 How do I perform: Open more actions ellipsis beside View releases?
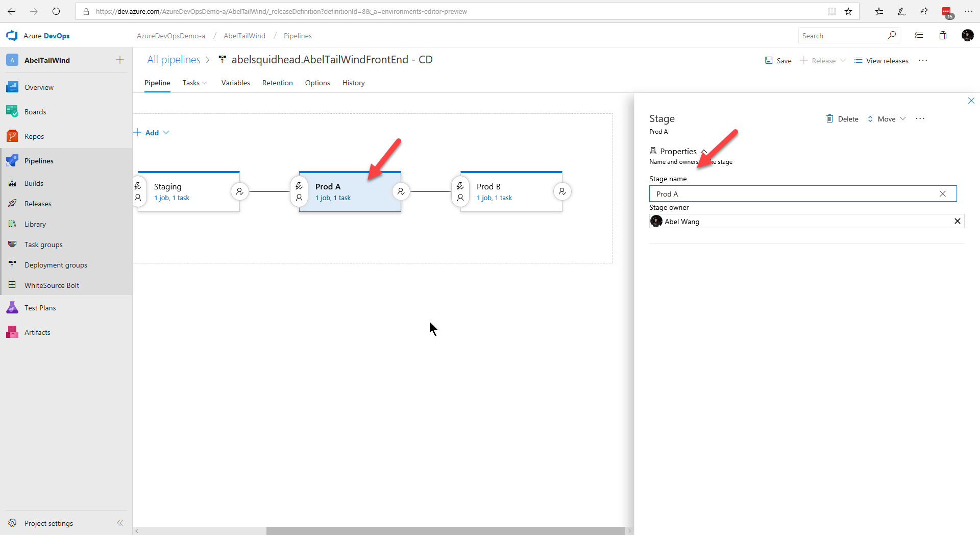point(923,60)
